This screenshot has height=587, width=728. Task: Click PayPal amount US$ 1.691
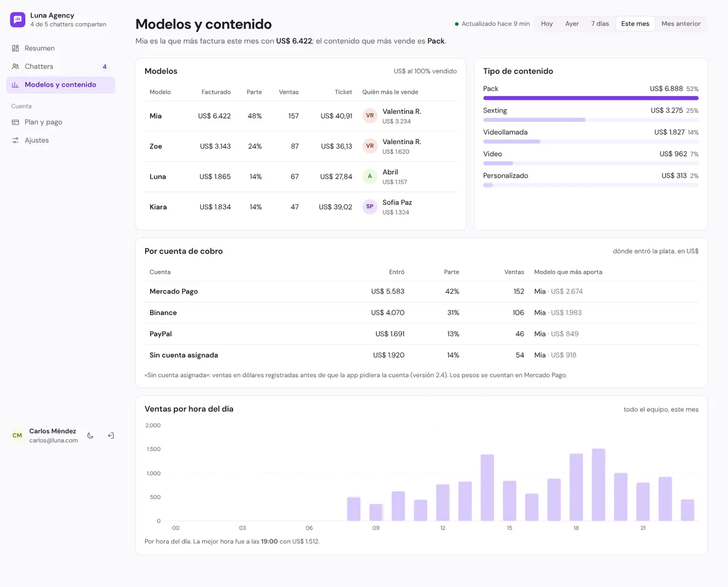[390, 334]
